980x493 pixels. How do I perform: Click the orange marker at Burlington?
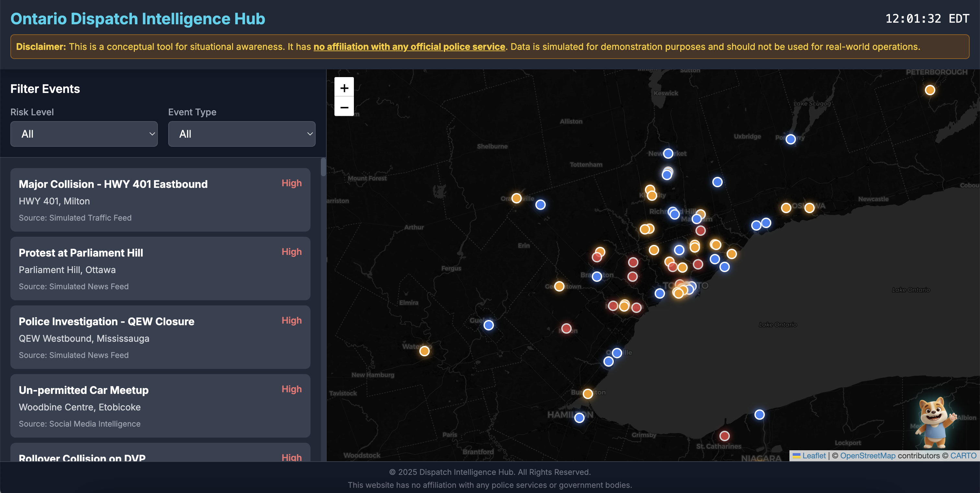click(x=588, y=394)
